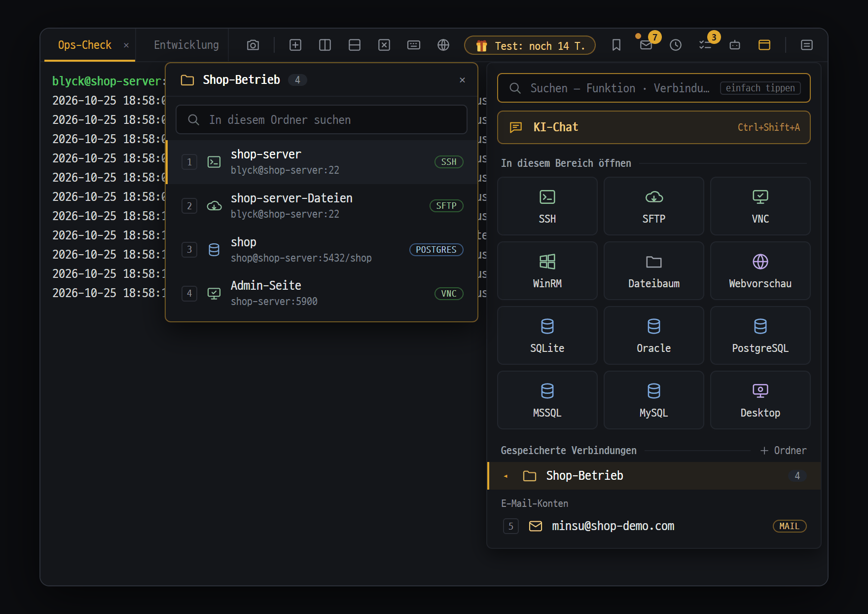Close the Shop-Betrieb folder popup
This screenshot has width=868, height=614.
[462, 80]
